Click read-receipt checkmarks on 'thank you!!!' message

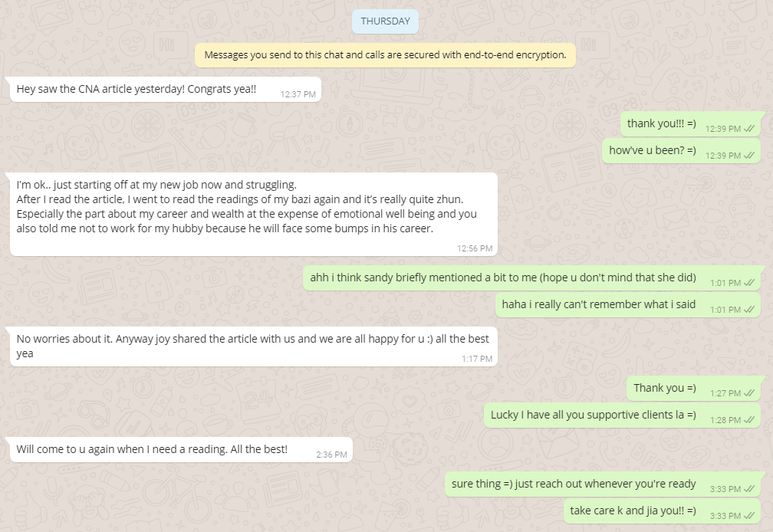[x=749, y=129]
